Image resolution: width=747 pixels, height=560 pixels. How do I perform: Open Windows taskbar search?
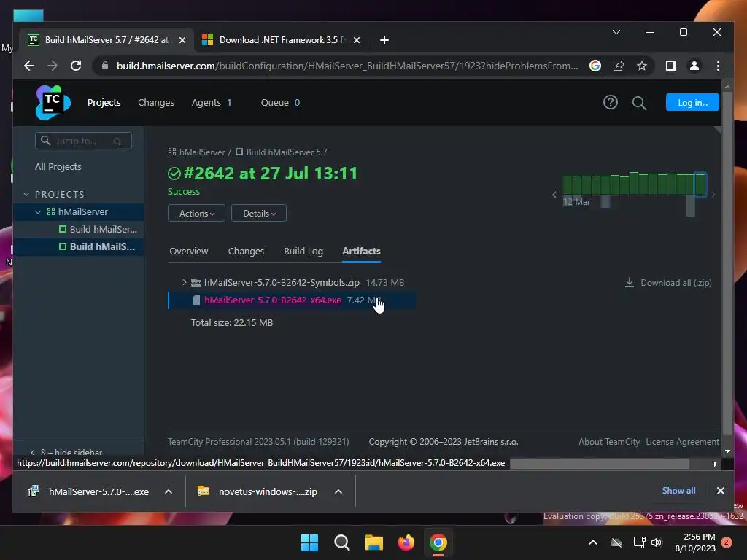click(x=341, y=542)
